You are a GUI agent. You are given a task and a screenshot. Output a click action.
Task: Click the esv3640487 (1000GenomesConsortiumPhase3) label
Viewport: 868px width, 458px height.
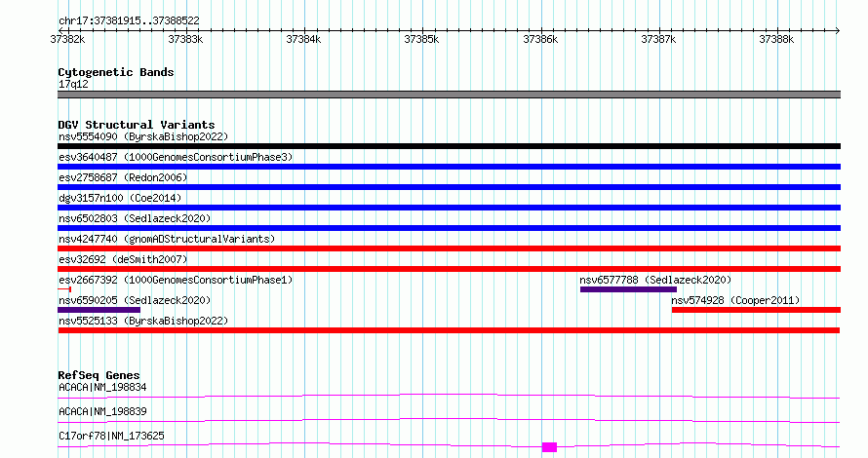176,157
